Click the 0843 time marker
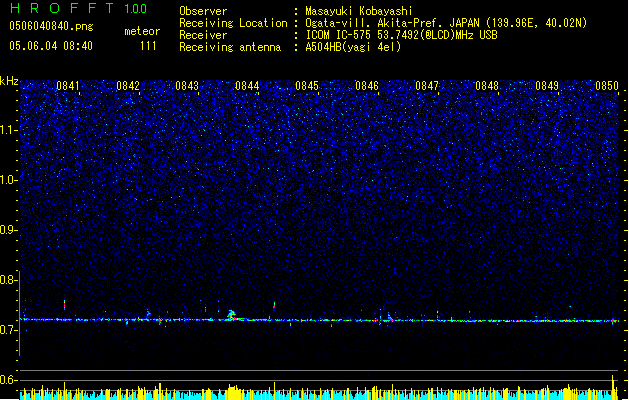 187,86
